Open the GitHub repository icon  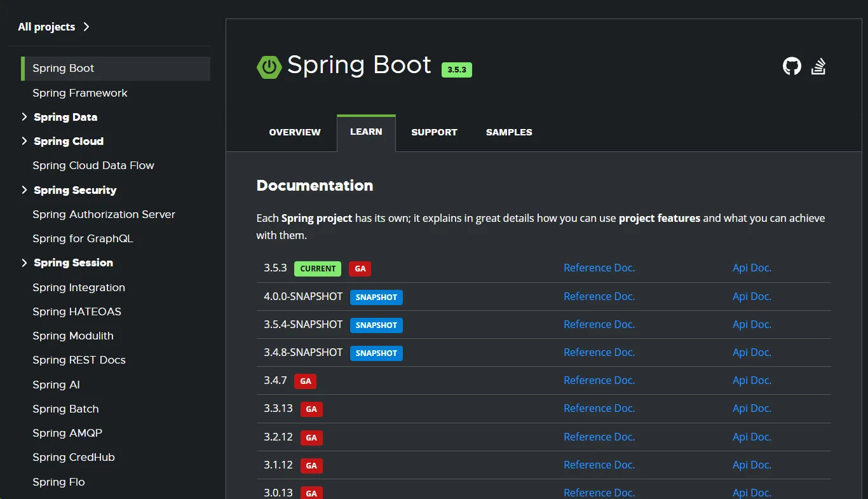click(792, 66)
